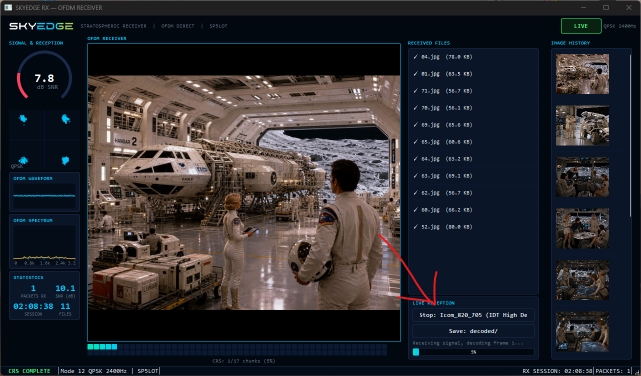Select the 71.jpg file row
Screen dimensions: 641x376
point(473,91)
